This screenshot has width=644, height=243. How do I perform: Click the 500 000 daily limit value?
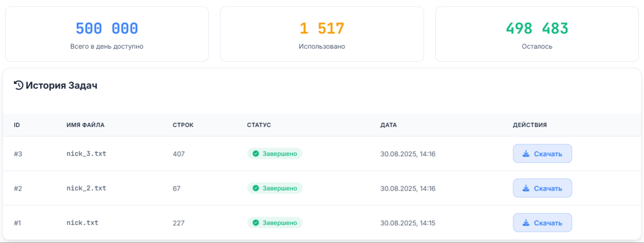point(107,29)
